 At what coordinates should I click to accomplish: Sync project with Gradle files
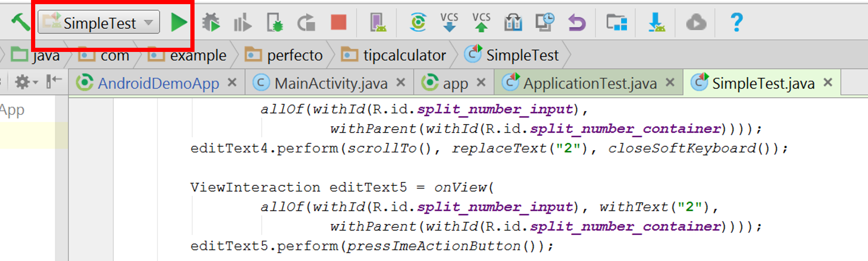(418, 22)
